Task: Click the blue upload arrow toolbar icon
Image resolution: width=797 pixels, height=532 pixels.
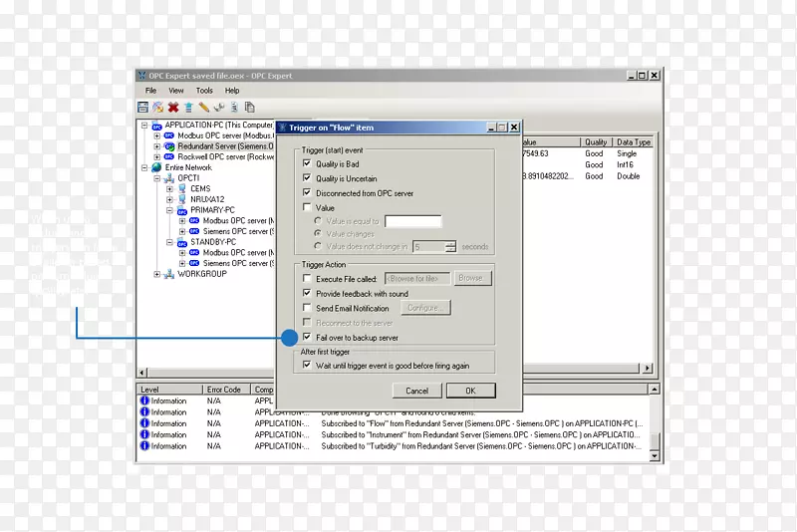Action: (x=188, y=107)
